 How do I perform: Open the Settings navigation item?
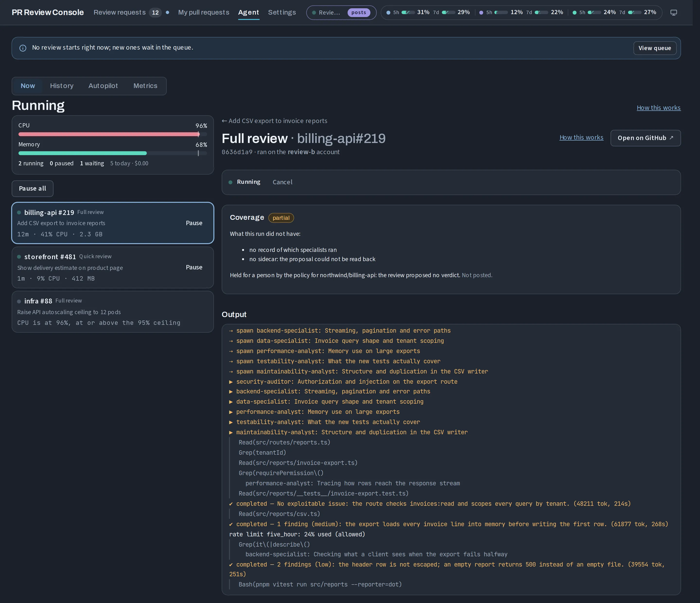coord(282,12)
